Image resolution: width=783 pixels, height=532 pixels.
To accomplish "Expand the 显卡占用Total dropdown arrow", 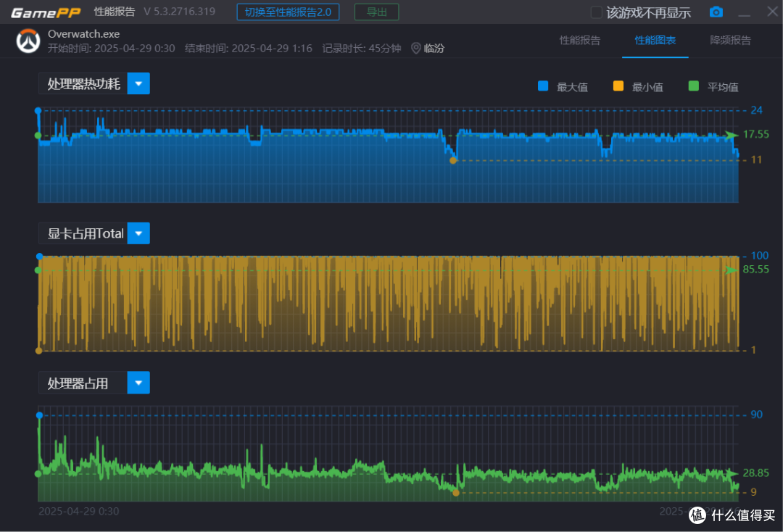I will tap(138, 233).
